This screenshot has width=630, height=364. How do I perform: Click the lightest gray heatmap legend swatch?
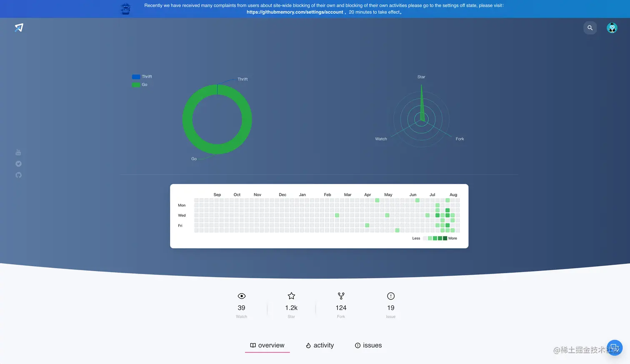[x=425, y=238]
